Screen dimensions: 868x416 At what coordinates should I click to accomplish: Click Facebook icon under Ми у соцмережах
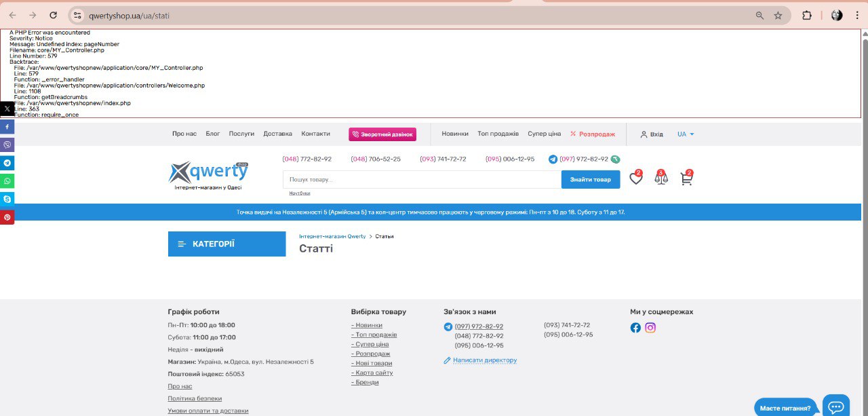pyautogui.click(x=635, y=328)
